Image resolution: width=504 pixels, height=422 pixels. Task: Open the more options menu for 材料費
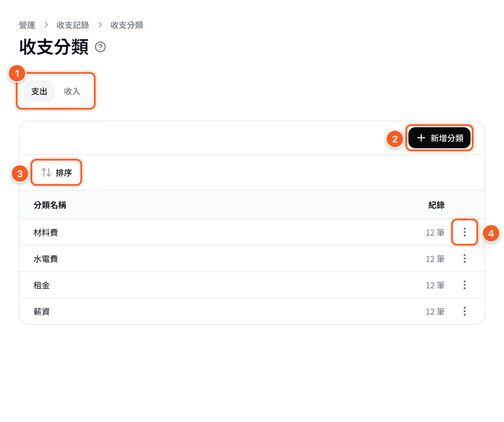pos(464,232)
